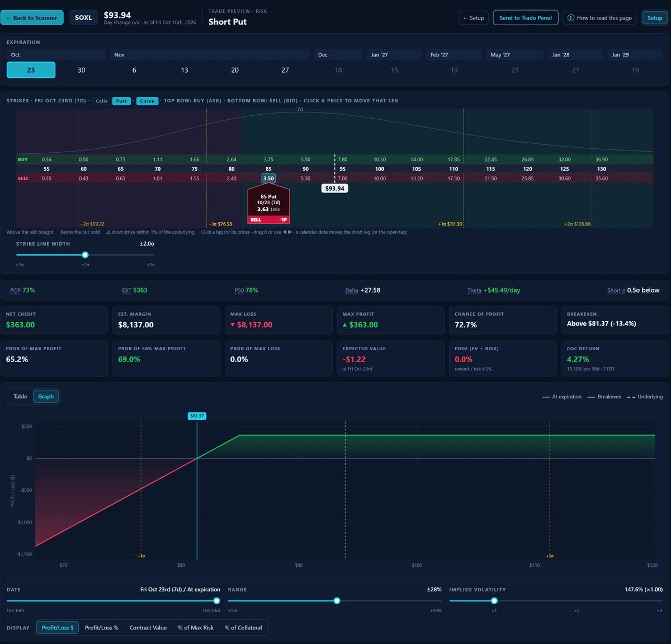Click the Strike Line Width slider handle
Image resolution: width=671 pixels, height=644 pixels.
[85, 255]
